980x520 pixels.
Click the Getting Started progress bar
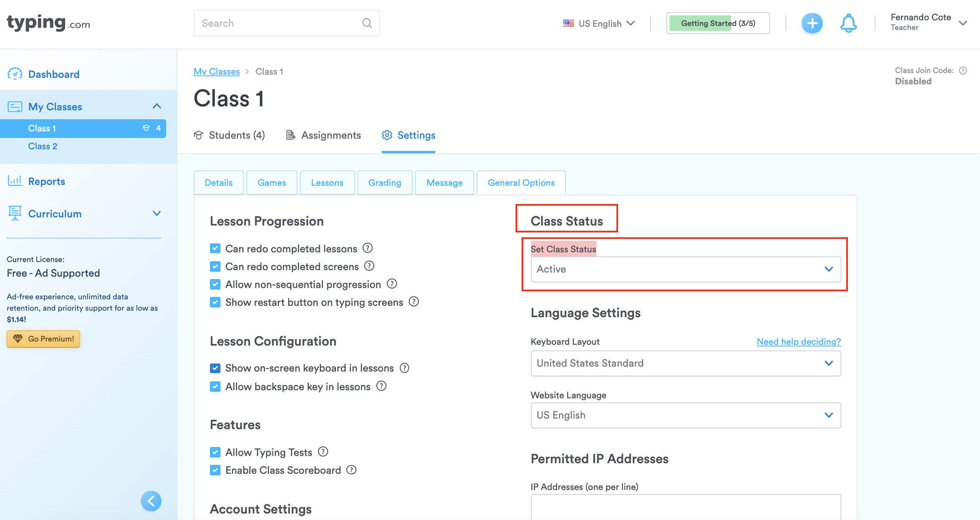[718, 23]
